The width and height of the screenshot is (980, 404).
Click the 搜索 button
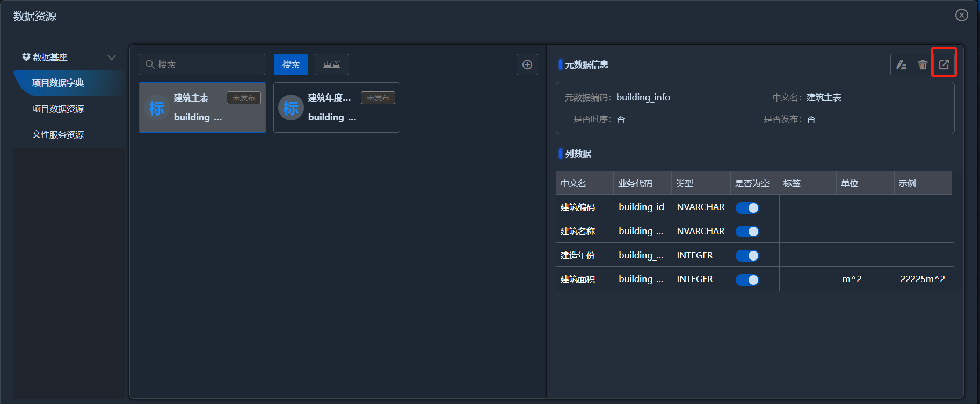(x=291, y=64)
